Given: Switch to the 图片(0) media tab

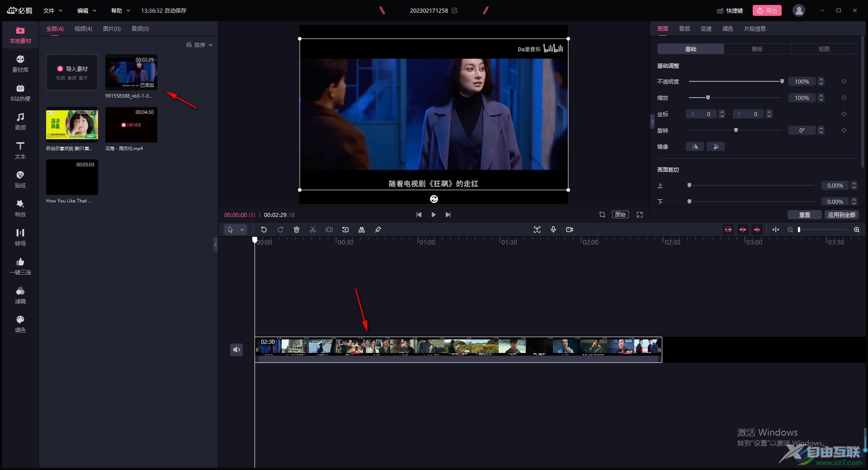Looking at the screenshot, I should pyautogui.click(x=112, y=28).
